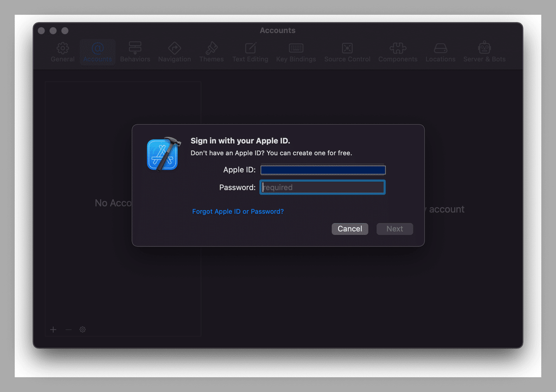The height and width of the screenshot is (392, 556).
Task: Switch to the Locations pane
Action: pos(440,52)
